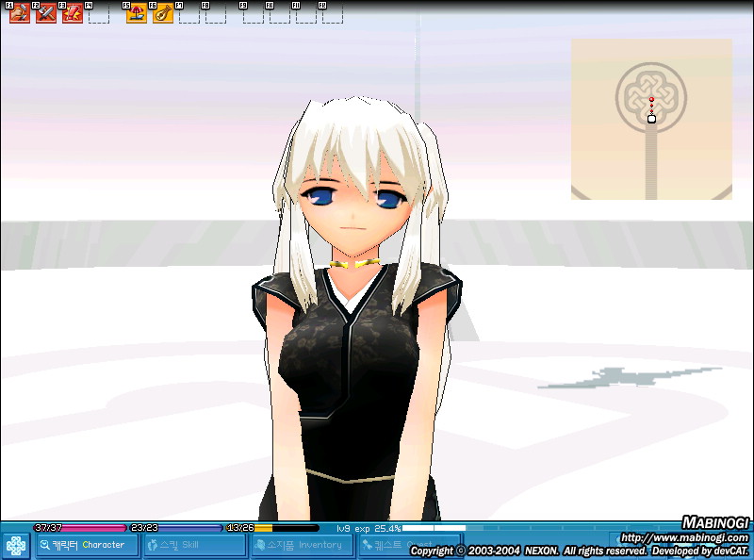The height and width of the screenshot is (560, 754).
Task: Open the Quest window
Action: [x=410, y=545]
